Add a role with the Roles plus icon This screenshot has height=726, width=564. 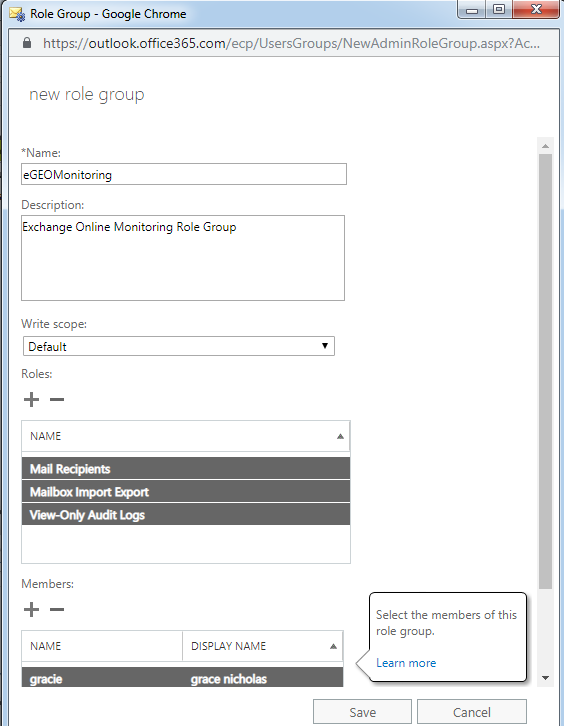point(31,400)
